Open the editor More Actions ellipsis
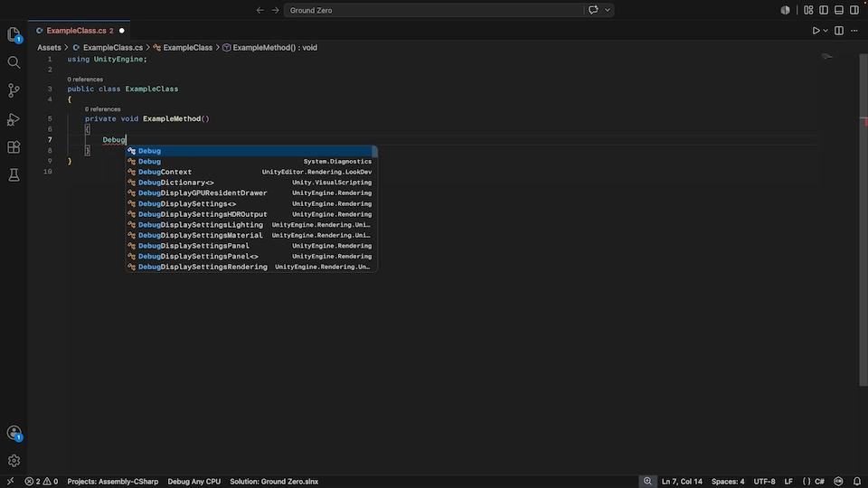868x488 pixels. click(854, 31)
